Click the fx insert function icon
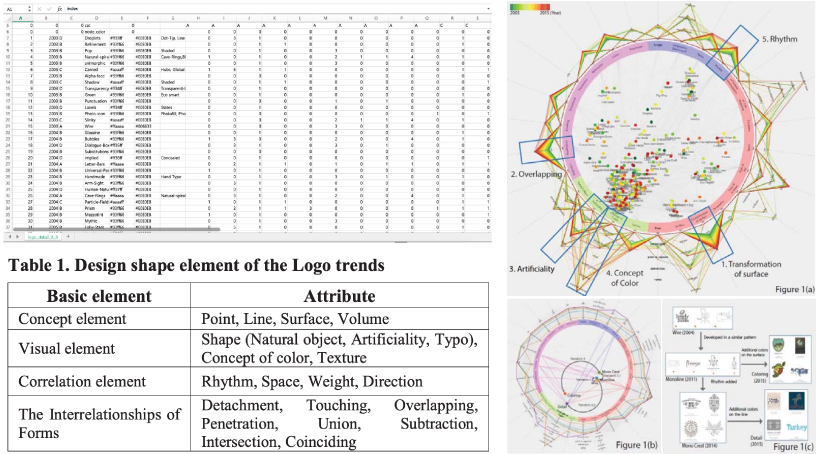Viewport: 821px width, 454px height. [61, 9]
